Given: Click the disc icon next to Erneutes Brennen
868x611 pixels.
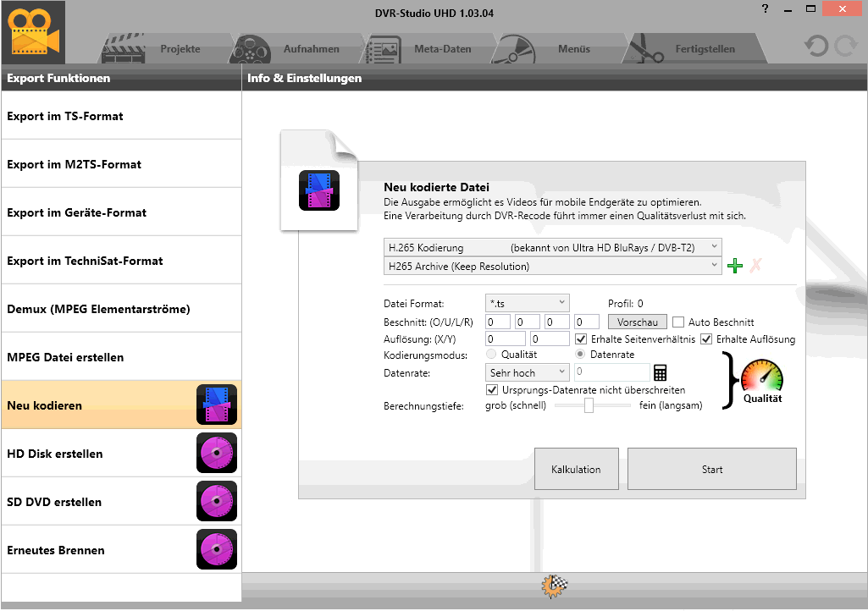Looking at the screenshot, I should (x=216, y=549).
